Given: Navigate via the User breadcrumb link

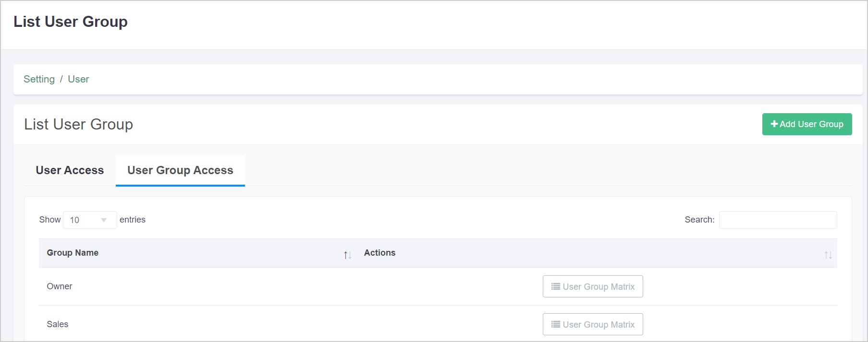Looking at the screenshot, I should click(78, 79).
